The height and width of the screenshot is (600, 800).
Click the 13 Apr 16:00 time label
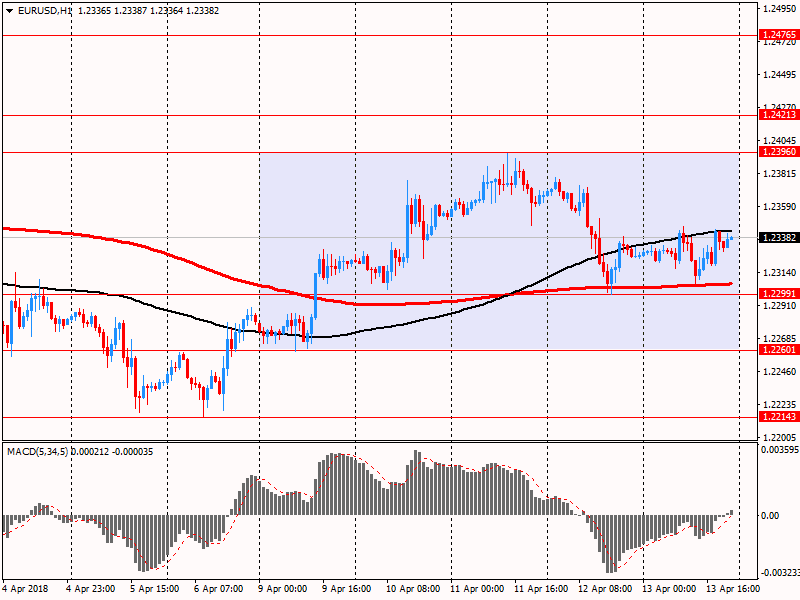[x=733, y=589]
